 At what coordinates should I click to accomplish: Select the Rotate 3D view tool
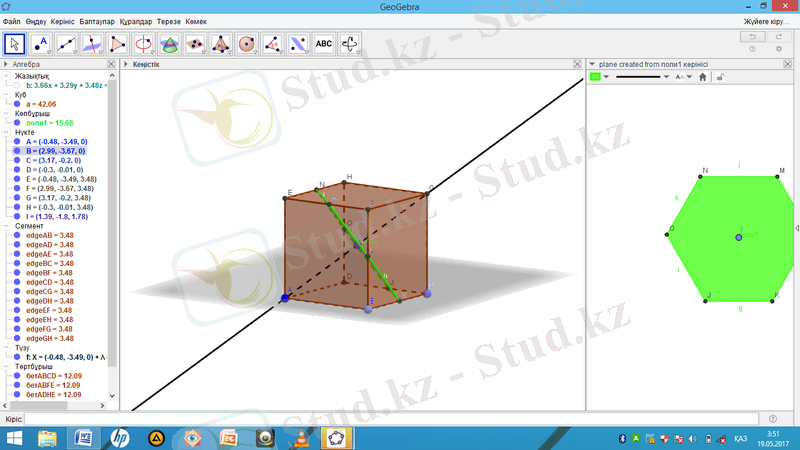tap(350, 43)
